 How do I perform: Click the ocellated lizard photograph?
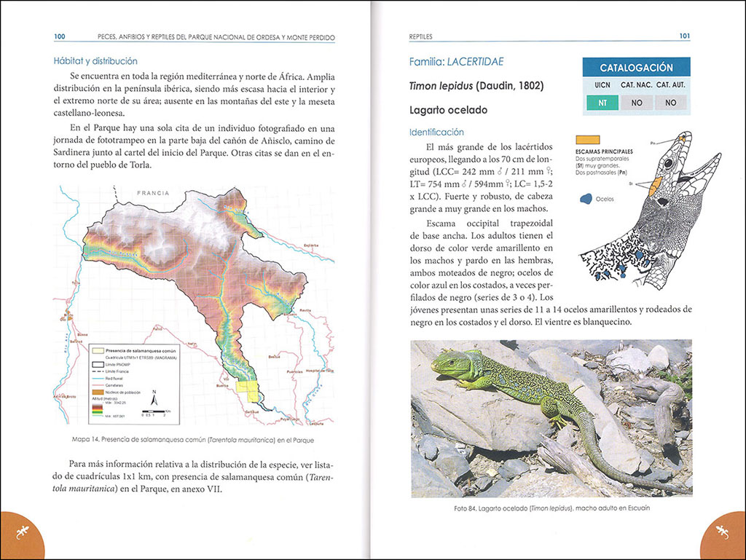[550, 418]
